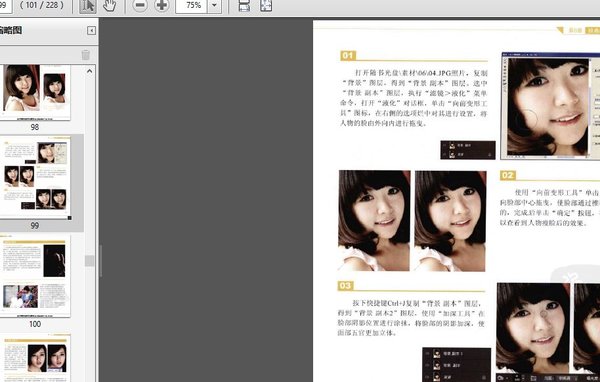600x382 pixels.
Task: Jump to page 100 thumbnail
Action: click(35, 276)
